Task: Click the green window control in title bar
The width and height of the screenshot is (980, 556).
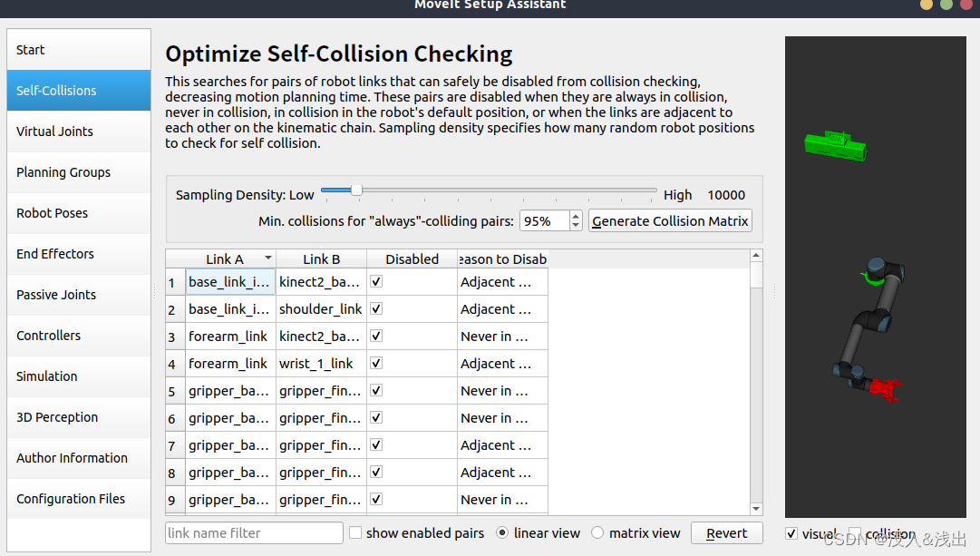Action: click(946, 5)
